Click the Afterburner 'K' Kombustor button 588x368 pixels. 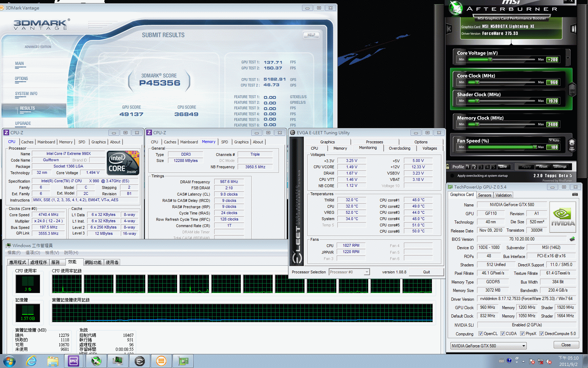[x=449, y=29]
